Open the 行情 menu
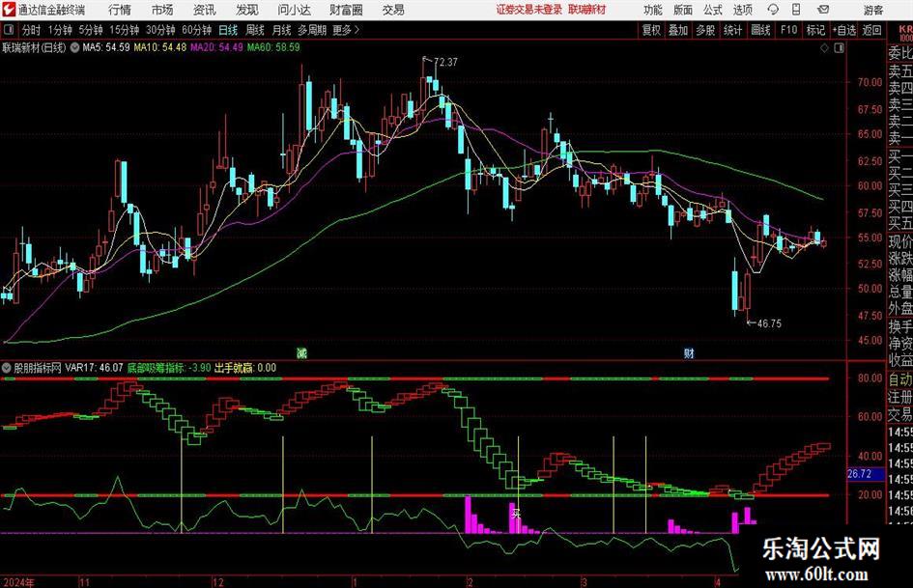913x588 pixels. click(120, 10)
